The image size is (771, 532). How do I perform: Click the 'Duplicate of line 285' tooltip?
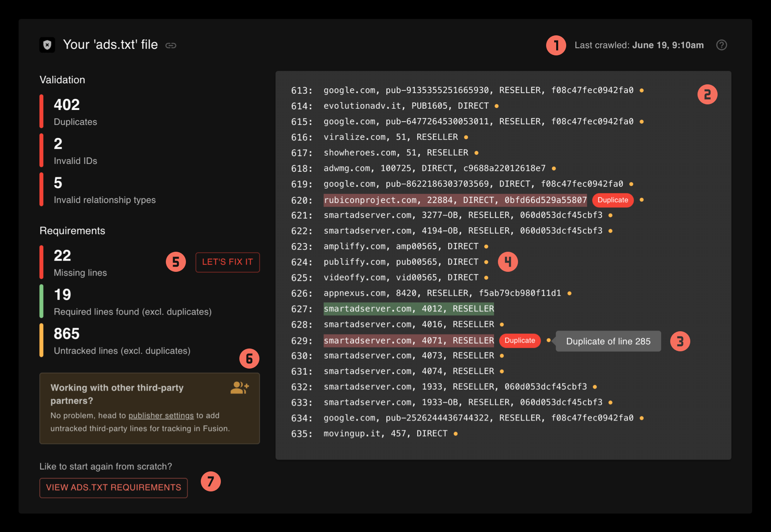point(608,341)
